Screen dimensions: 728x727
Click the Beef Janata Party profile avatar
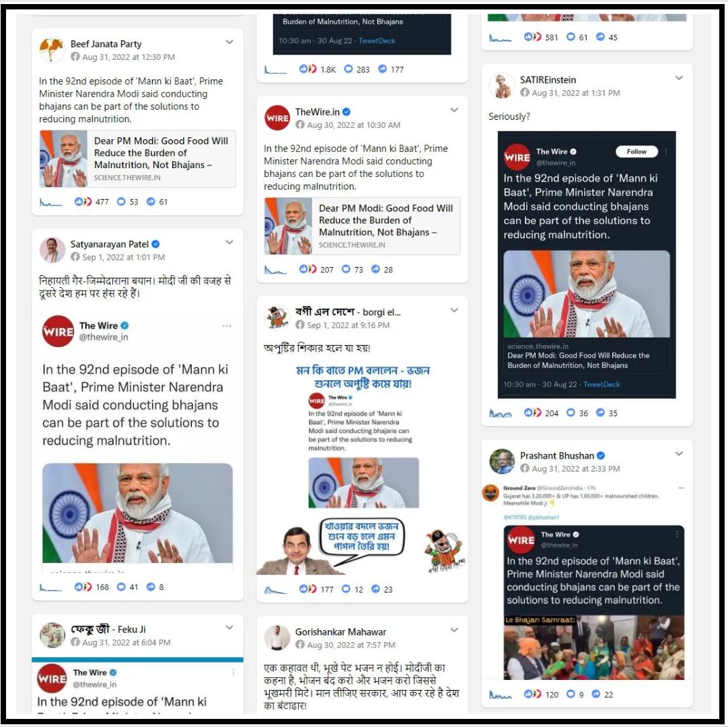pos(52,50)
